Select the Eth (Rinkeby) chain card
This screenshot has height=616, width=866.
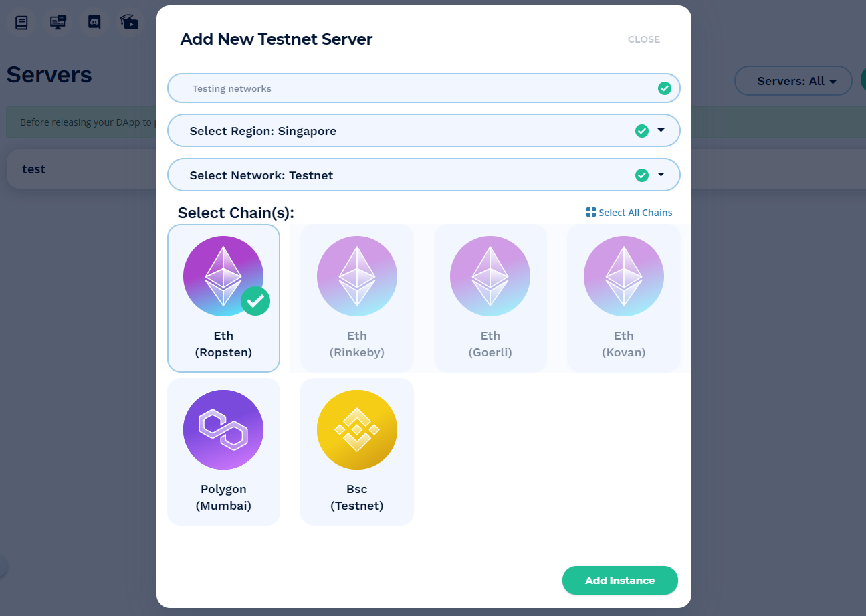357,298
